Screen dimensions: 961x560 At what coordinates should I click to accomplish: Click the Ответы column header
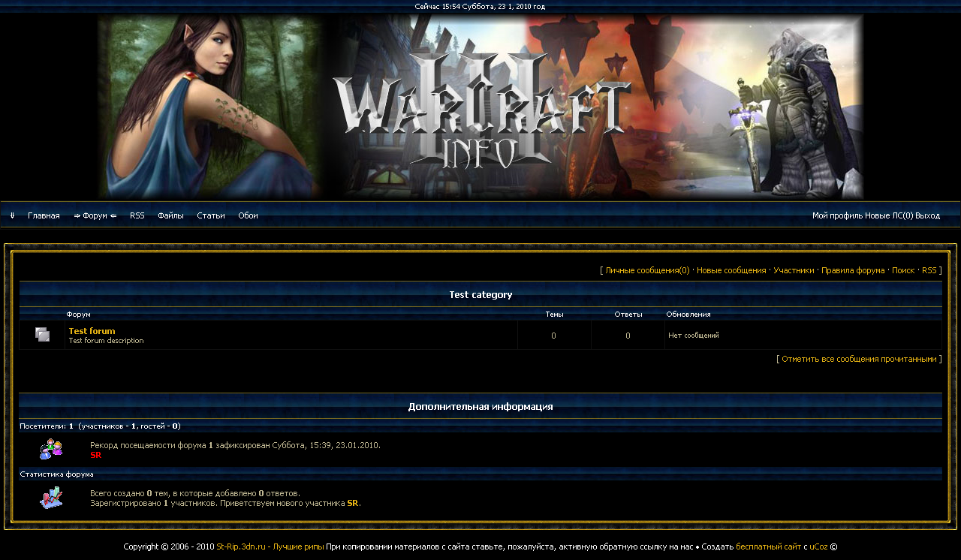click(628, 315)
